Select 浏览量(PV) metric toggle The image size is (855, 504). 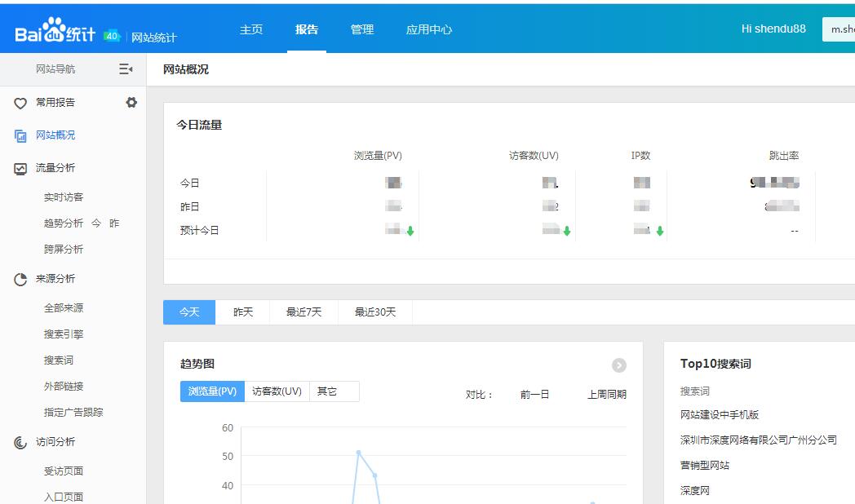[x=214, y=391]
